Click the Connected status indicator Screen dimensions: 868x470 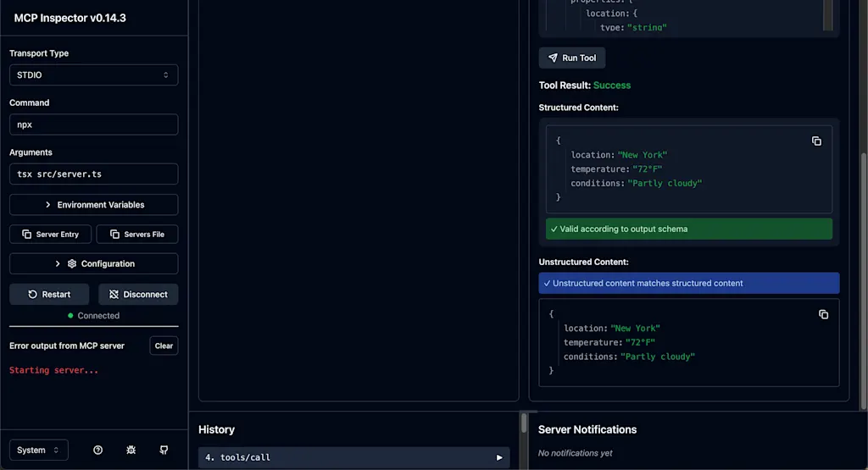[93, 316]
